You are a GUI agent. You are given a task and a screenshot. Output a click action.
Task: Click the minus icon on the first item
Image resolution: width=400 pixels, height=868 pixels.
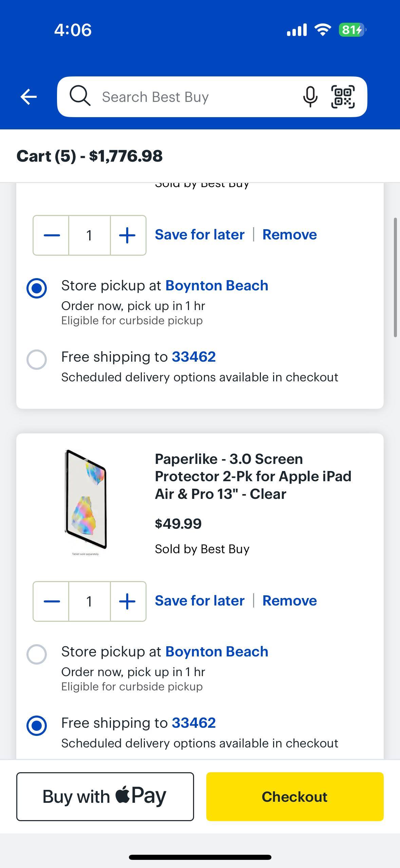(51, 235)
